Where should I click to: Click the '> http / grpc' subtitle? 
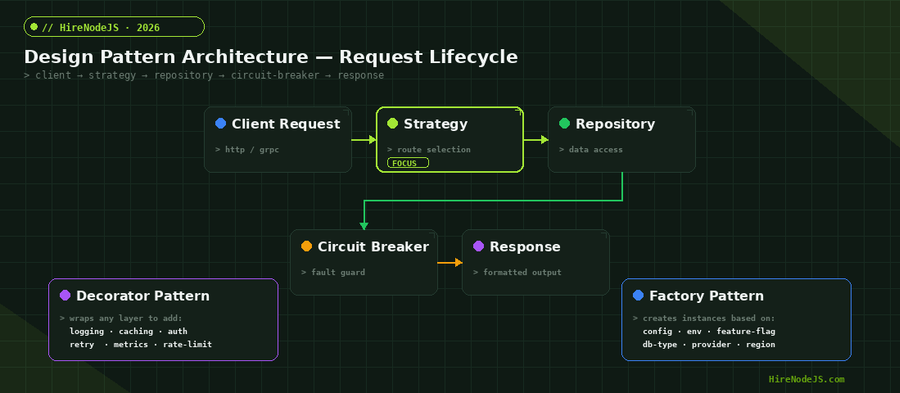point(247,150)
